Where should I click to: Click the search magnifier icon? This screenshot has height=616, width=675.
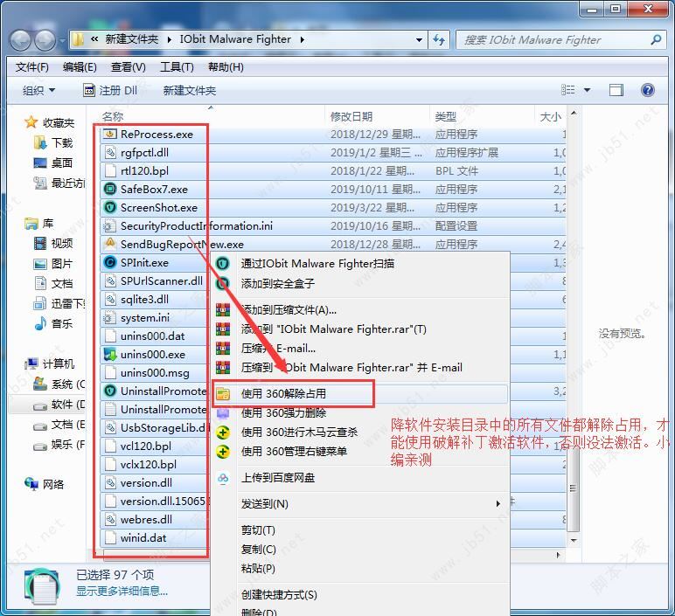coord(656,40)
